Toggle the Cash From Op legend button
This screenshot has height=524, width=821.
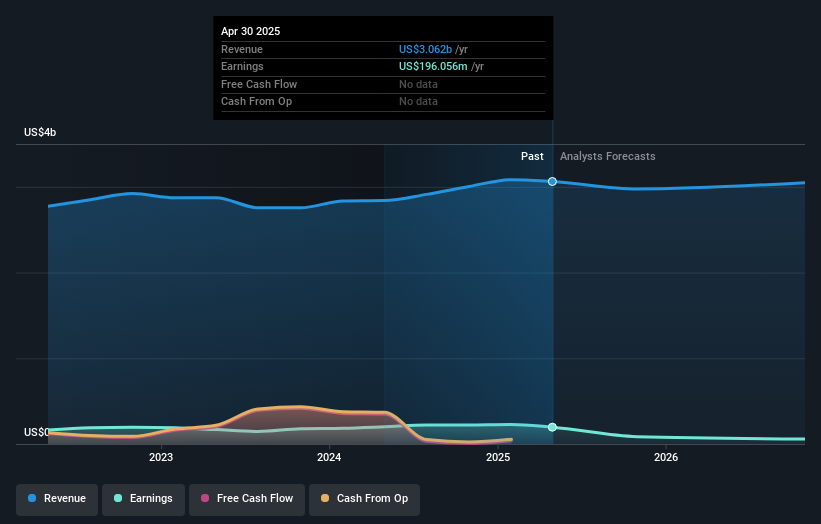click(364, 499)
